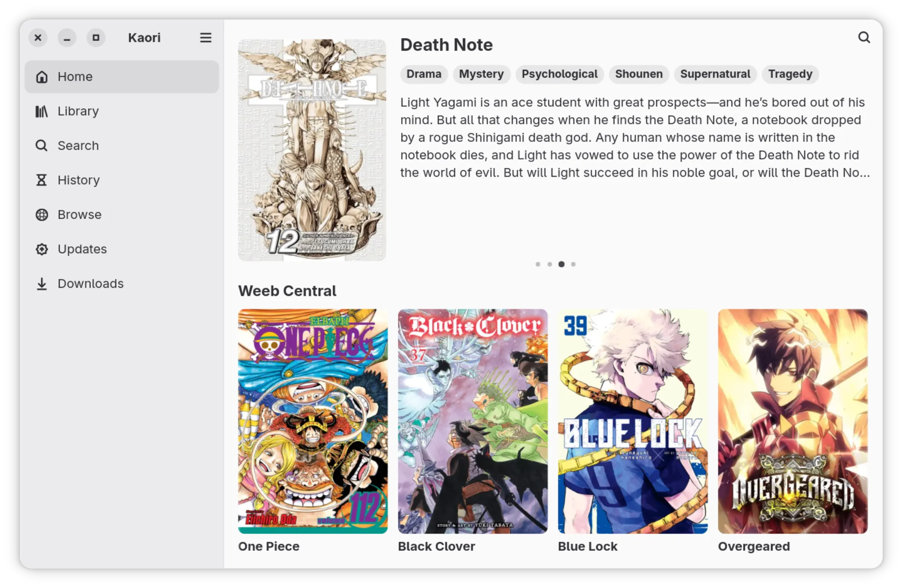Click the Browse globe icon
Viewport: 902px width, 588px height.
(x=42, y=215)
